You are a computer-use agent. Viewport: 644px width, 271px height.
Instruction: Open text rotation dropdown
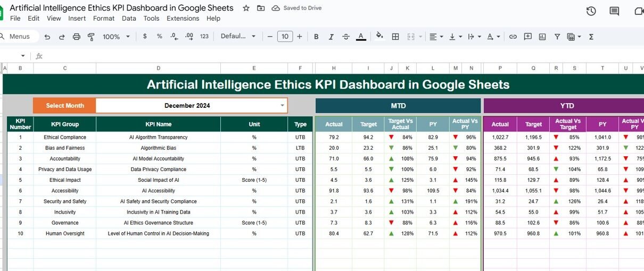point(493,37)
